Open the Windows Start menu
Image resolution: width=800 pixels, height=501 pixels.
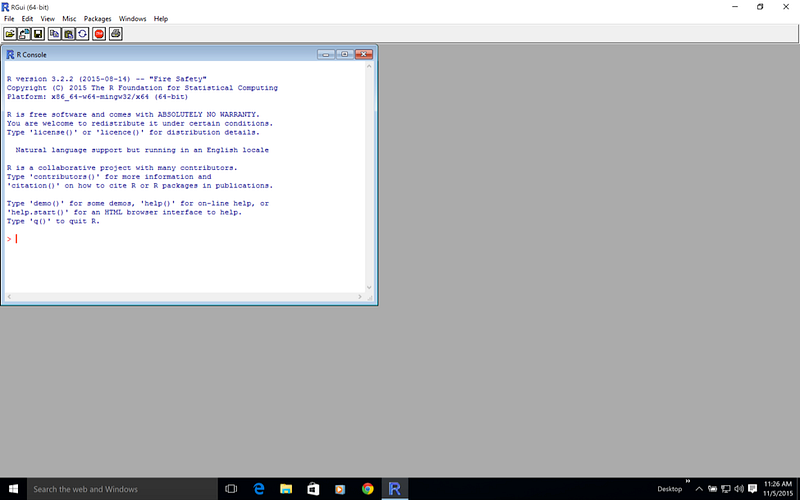[x=13, y=489]
